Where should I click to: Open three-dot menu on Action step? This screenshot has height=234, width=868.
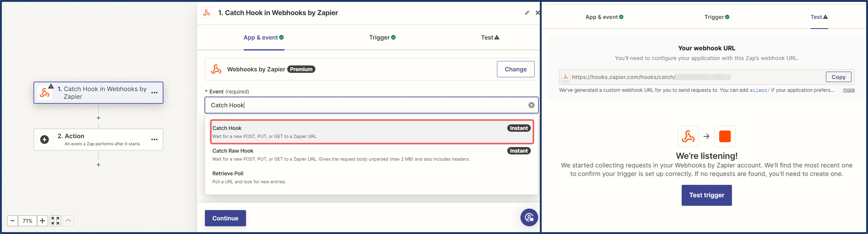[154, 139]
